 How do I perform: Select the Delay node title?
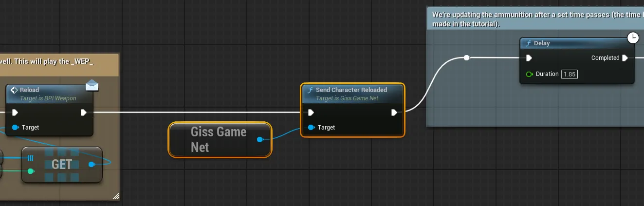542,43
